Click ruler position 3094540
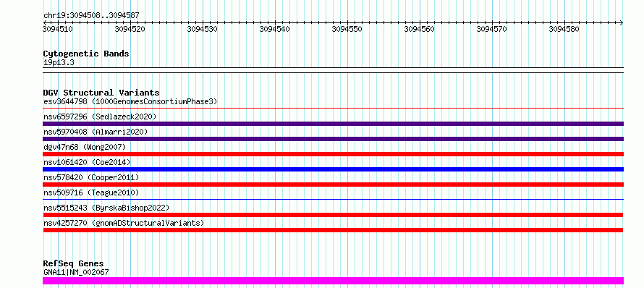Viewport: 644px width, 288px height. (x=275, y=29)
